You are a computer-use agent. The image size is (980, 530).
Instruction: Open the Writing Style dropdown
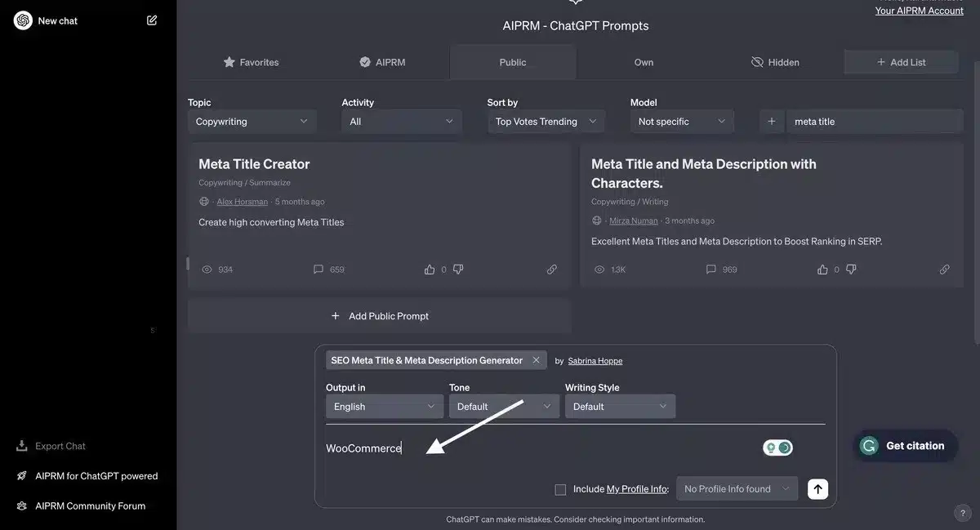(x=621, y=407)
